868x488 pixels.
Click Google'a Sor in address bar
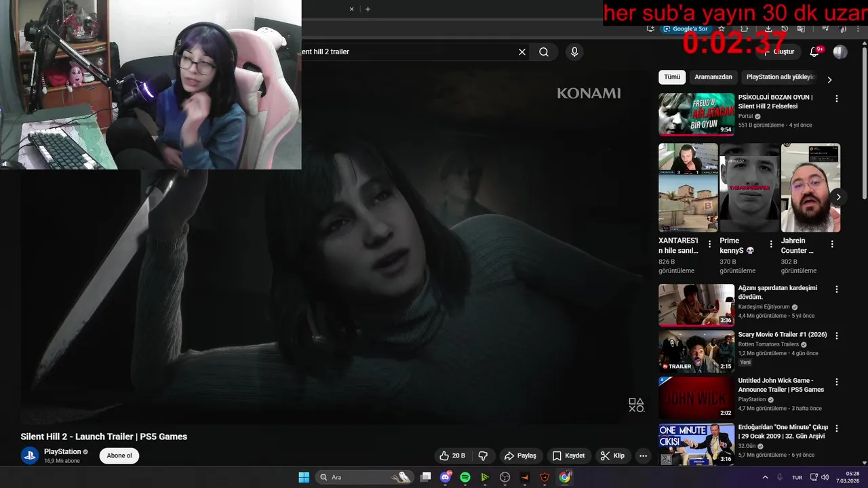686,28
